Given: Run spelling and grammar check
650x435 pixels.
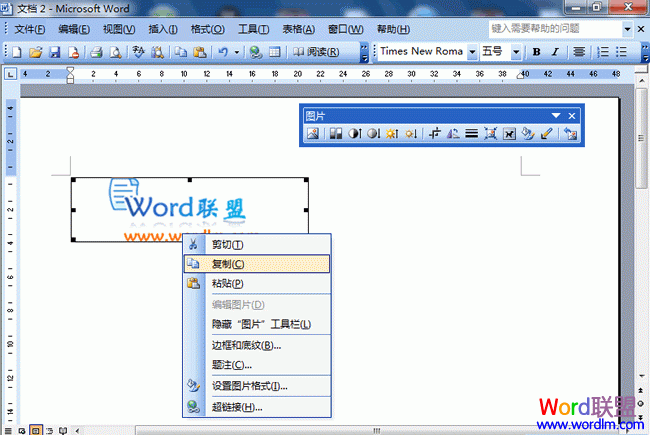Looking at the screenshot, I should 138,52.
